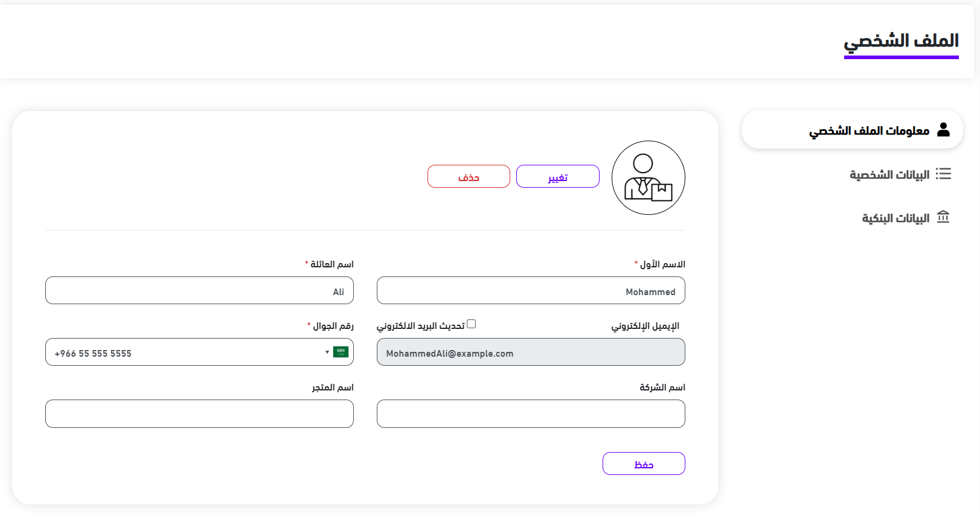980x513 pixels.
Task: Open معلومات الملف الشخصي sidebar item
Action: pos(870,130)
